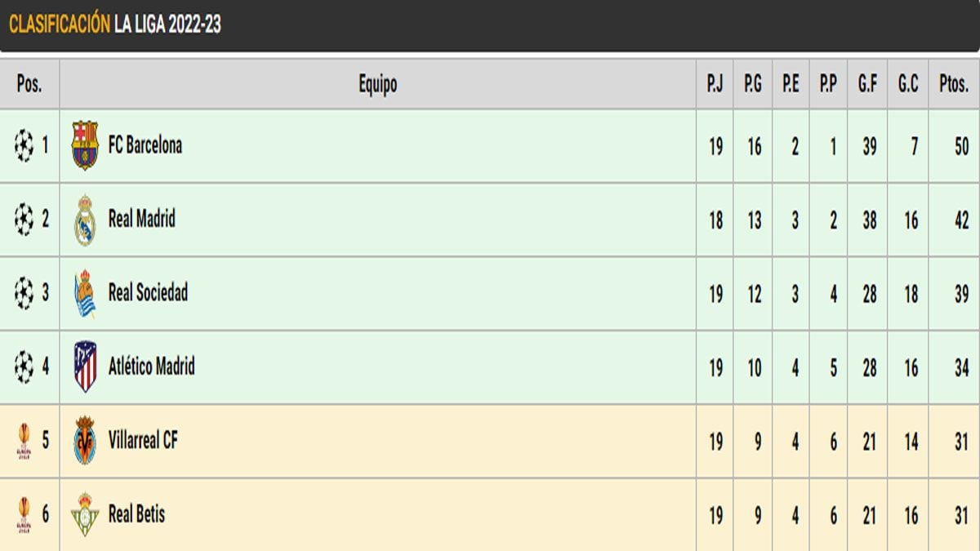Click the Villarreal CF crest icon
The image size is (980, 551).
(x=85, y=441)
